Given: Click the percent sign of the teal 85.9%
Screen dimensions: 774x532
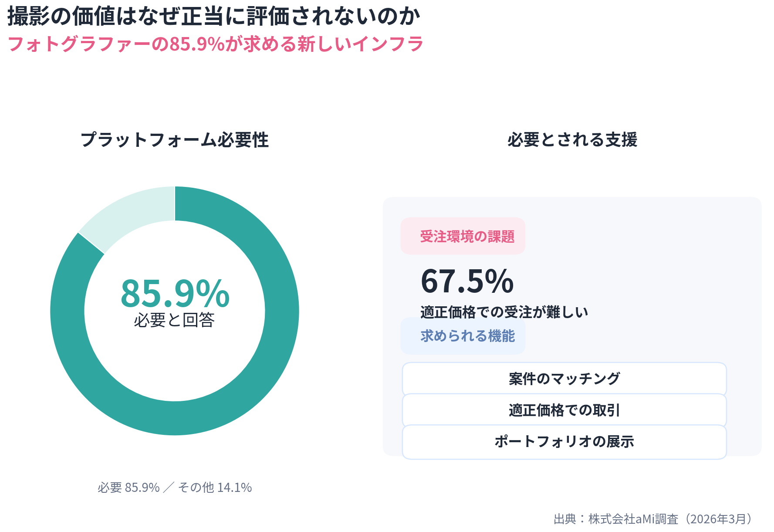Looking at the screenshot, I should [x=213, y=293].
